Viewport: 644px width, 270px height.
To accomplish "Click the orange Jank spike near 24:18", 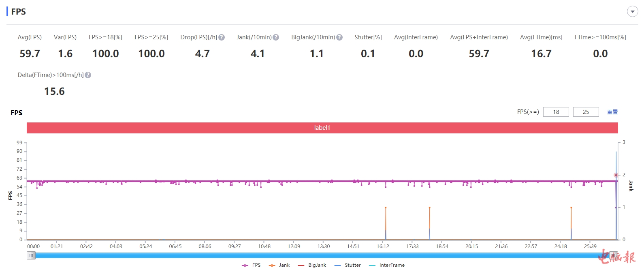I will click(571, 208).
